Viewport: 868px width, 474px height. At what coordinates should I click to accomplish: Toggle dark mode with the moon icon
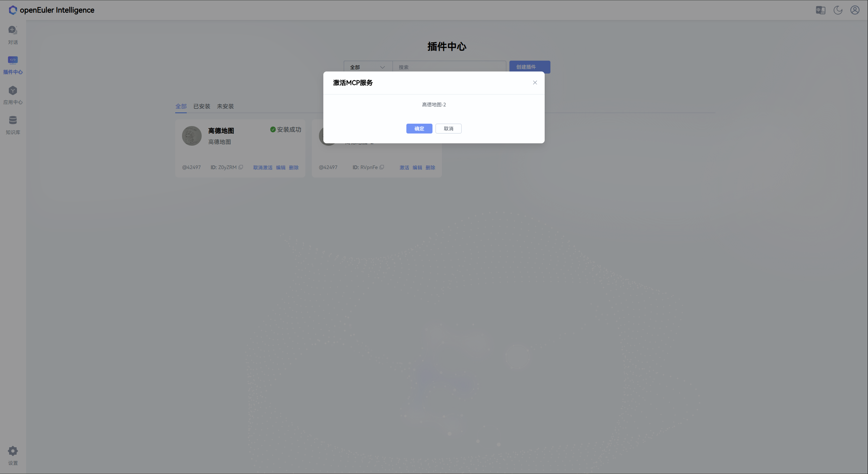click(837, 10)
